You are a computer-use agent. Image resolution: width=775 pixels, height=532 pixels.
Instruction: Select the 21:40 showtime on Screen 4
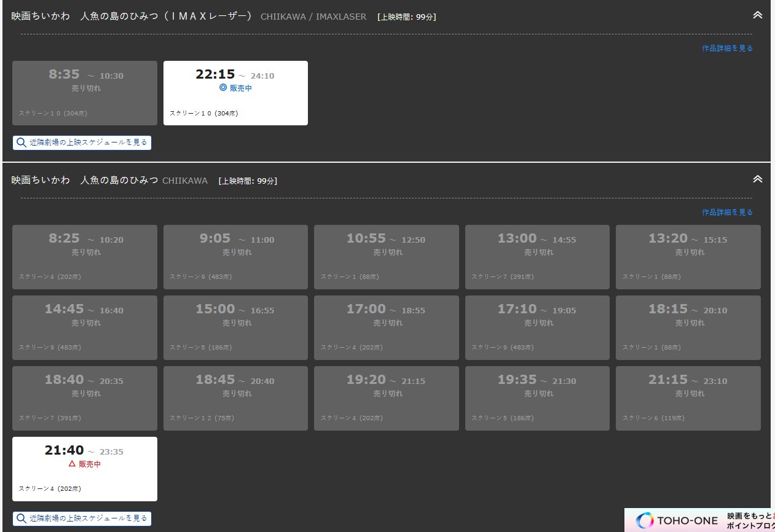(x=85, y=469)
